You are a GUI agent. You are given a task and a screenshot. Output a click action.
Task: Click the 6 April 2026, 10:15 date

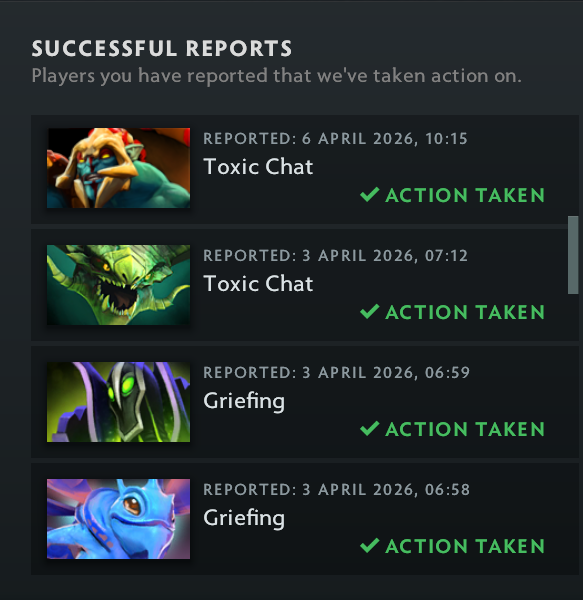(x=385, y=139)
